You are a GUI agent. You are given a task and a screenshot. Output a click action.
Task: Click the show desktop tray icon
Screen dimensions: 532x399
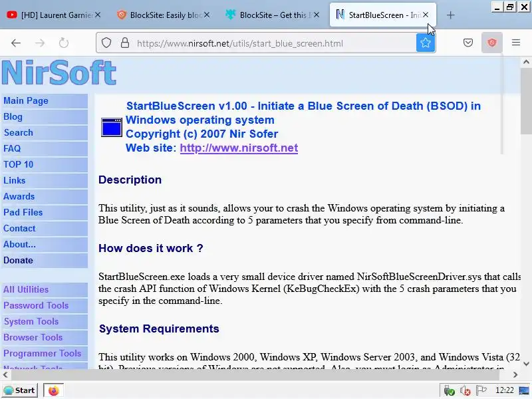(525, 390)
